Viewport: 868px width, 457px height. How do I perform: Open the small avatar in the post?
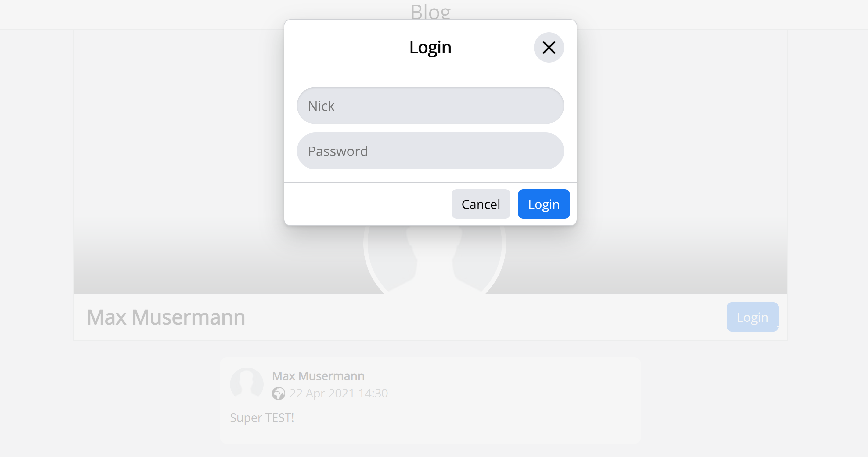pyautogui.click(x=247, y=384)
